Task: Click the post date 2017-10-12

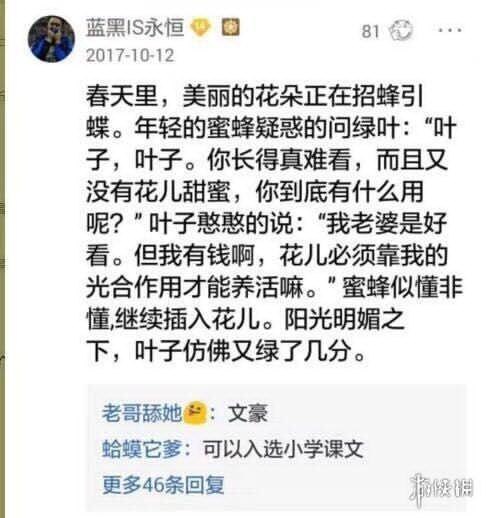Action: [130, 55]
